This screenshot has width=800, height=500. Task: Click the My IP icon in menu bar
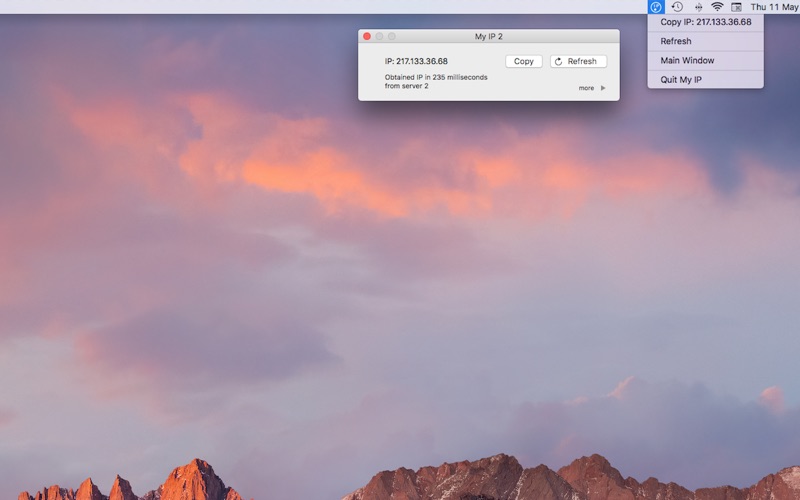(x=656, y=7)
